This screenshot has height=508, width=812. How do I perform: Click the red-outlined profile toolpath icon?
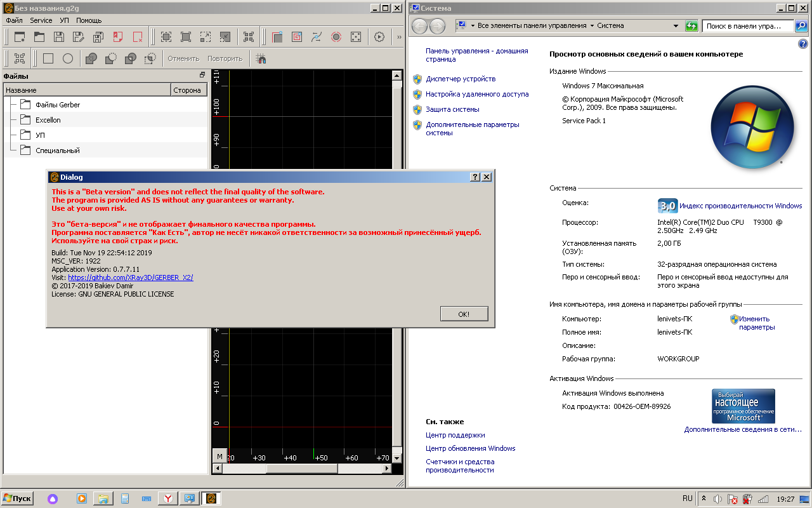point(277,37)
